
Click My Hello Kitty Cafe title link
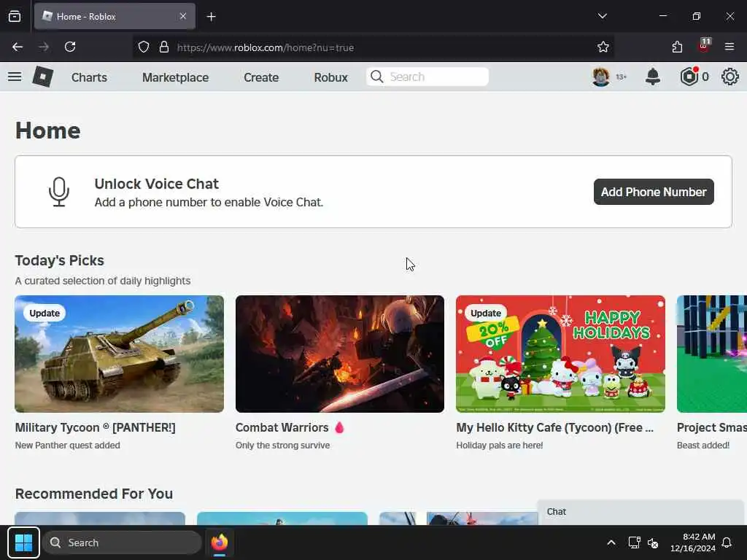pos(555,427)
